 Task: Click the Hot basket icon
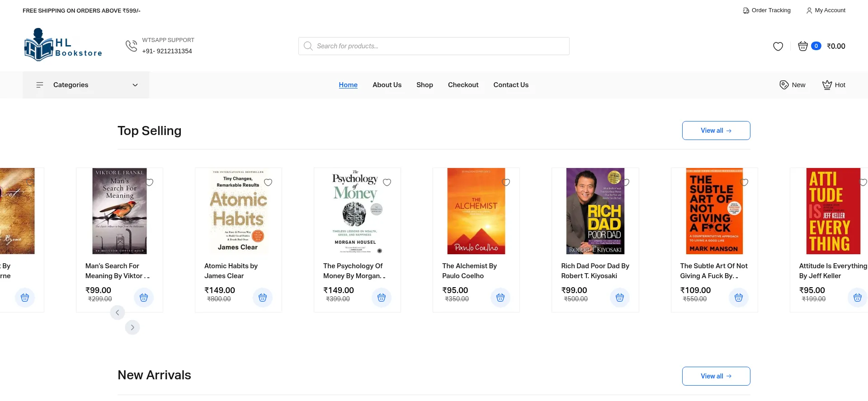pyautogui.click(x=827, y=85)
